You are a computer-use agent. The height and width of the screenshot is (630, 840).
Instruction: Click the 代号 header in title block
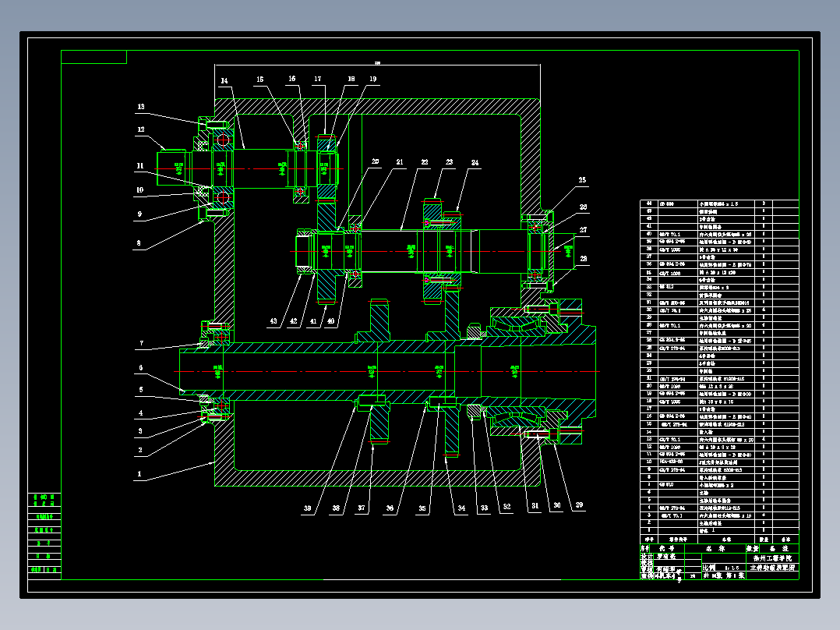click(667, 548)
